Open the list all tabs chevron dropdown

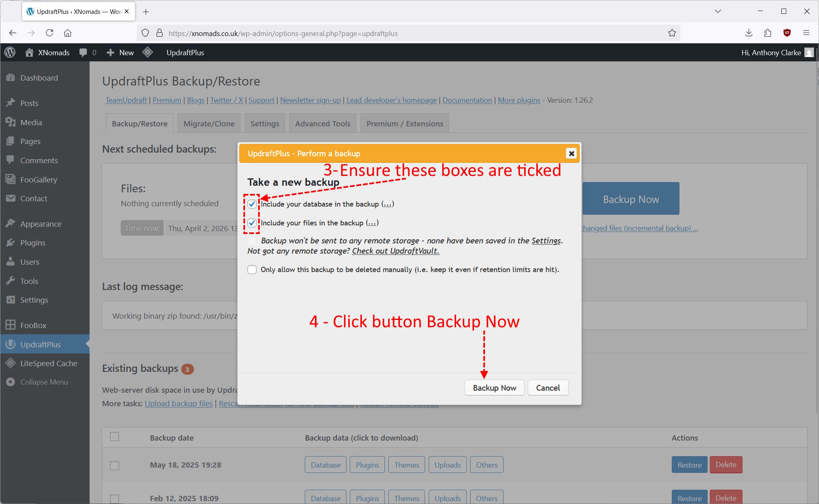718,11
